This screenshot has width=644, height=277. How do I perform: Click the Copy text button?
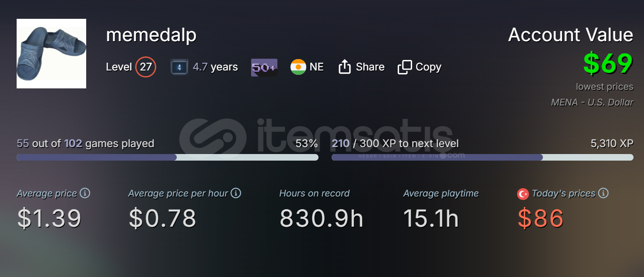(x=428, y=67)
